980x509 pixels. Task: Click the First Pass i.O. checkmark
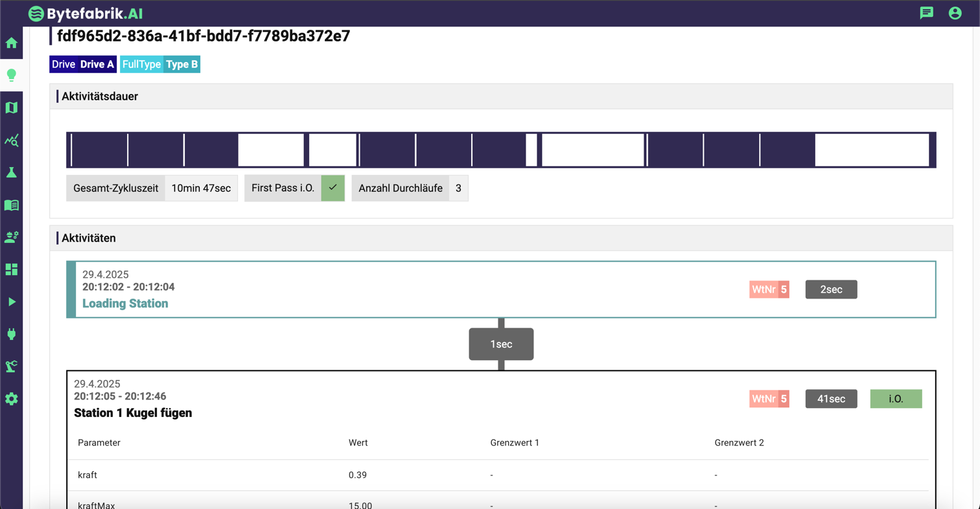pos(332,188)
